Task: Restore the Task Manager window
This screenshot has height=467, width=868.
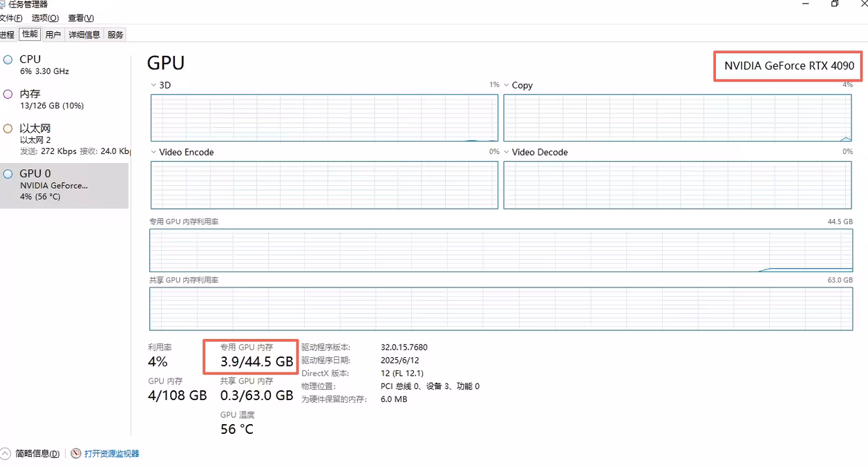Action: (835, 3)
